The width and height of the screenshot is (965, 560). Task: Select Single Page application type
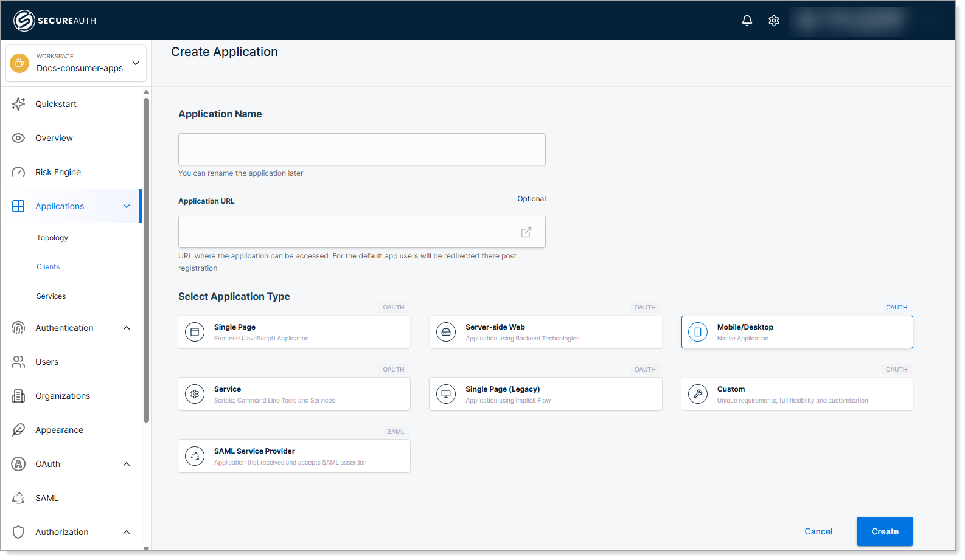[x=294, y=332]
